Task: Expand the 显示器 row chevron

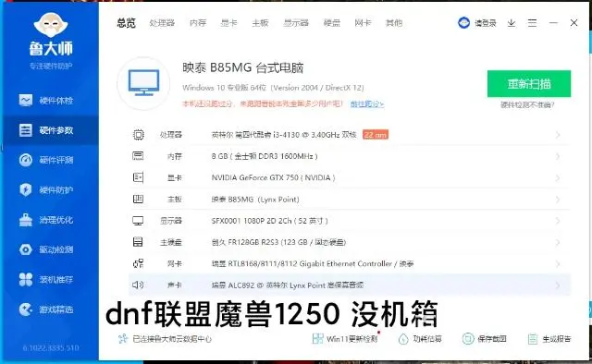Action: 558,221
